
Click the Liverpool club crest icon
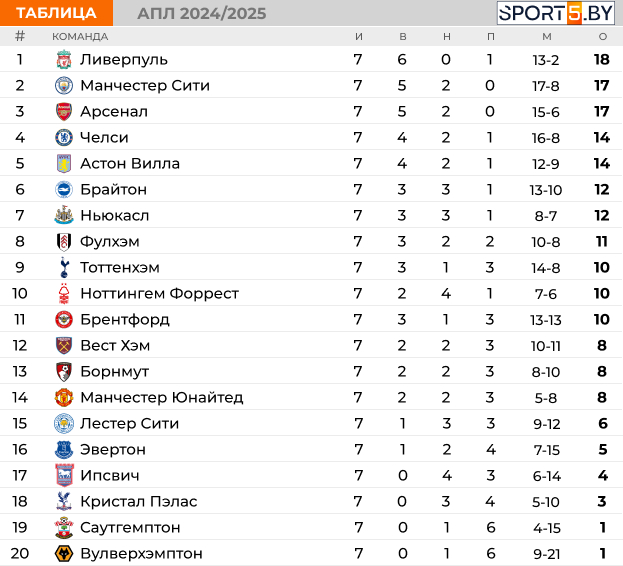tap(64, 59)
